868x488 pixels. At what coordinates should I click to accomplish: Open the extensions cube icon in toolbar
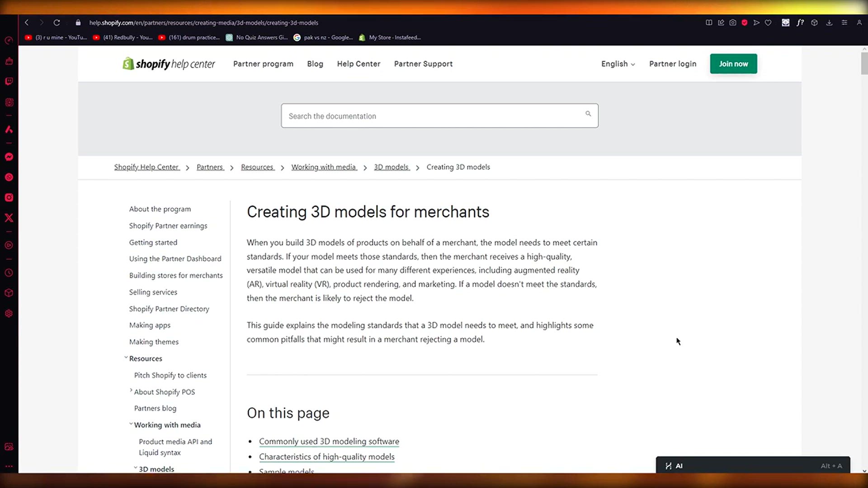pyautogui.click(x=814, y=23)
